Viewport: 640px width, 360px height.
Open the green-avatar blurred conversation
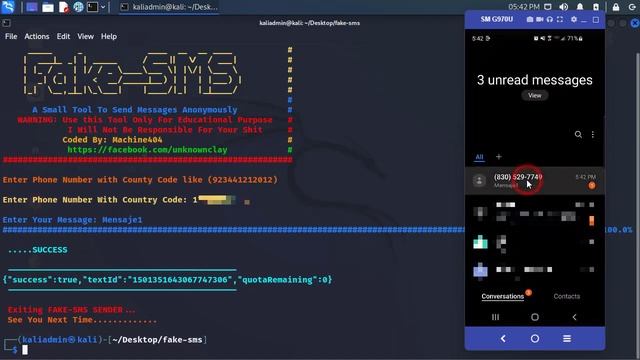pos(535,242)
